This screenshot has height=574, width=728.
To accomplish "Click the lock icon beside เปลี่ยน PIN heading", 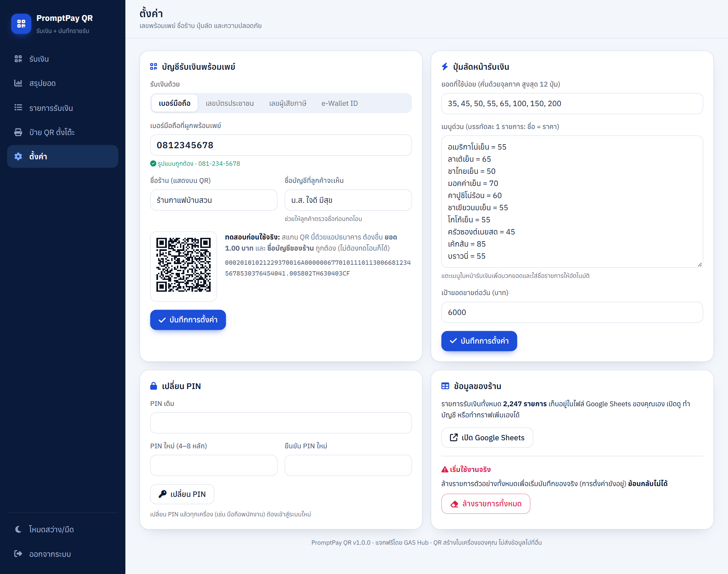I will click(154, 386).
